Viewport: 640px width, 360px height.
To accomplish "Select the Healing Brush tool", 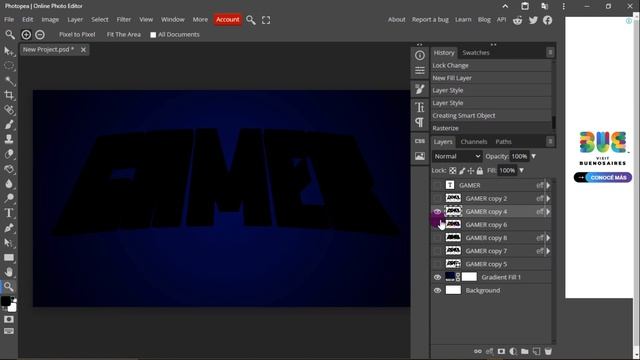I will tap(9, 110).
